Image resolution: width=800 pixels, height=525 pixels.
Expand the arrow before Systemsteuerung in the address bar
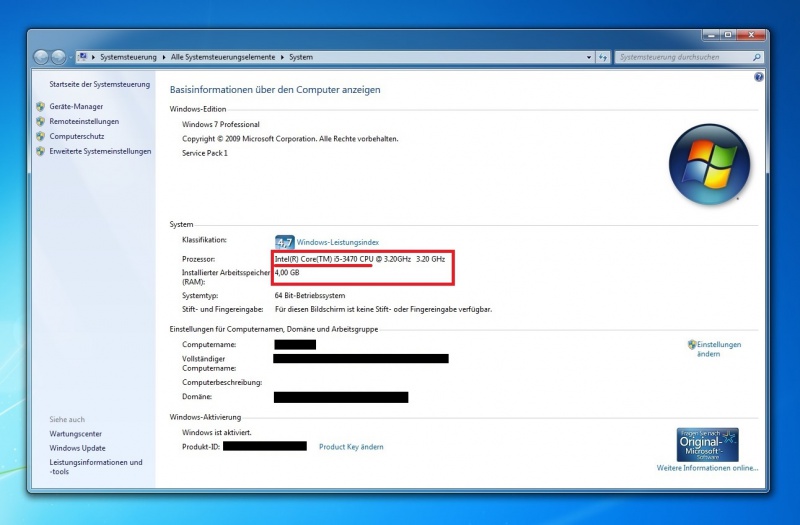(93, 57)
